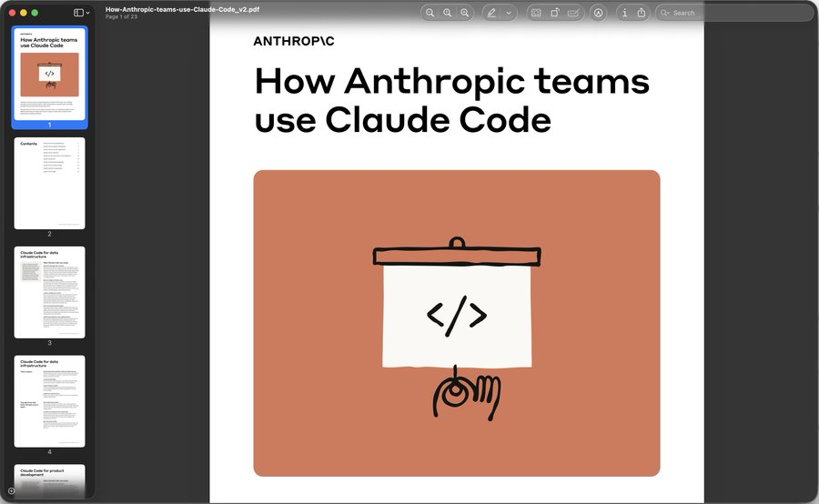The image size is (819, 504).
Task: Open search options magnifier menu
Action: pyautogui.click(x=664, y=13)
